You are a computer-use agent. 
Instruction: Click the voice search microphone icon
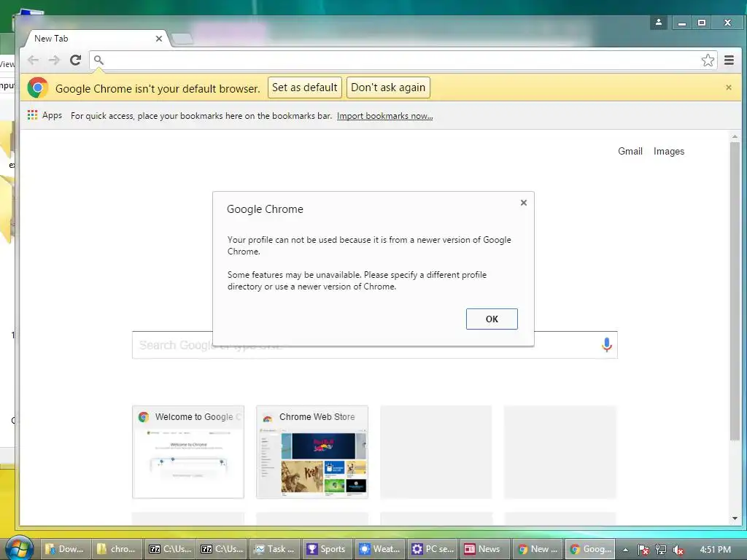point(606,345)
